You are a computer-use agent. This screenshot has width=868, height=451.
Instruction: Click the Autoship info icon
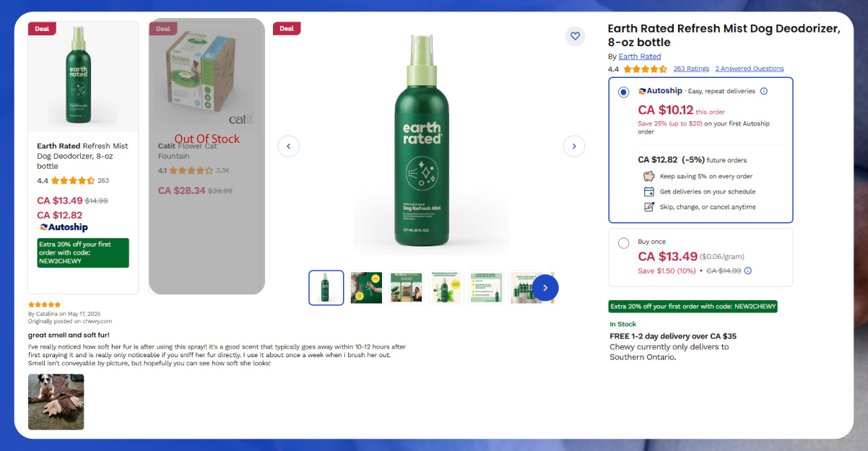(x=764, y=92)
